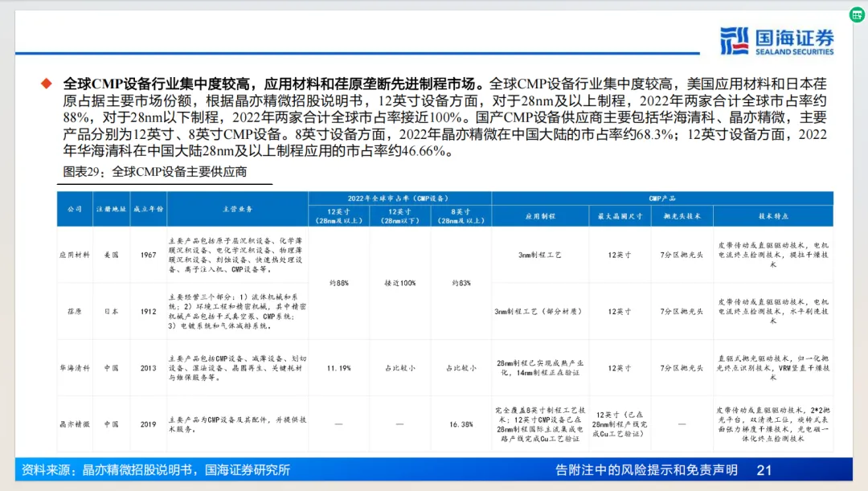This screenshot has width=868, height=491.
Task: Click 荏原 main business description starting '主要经营三个部分'
Action: coord(237,312)
